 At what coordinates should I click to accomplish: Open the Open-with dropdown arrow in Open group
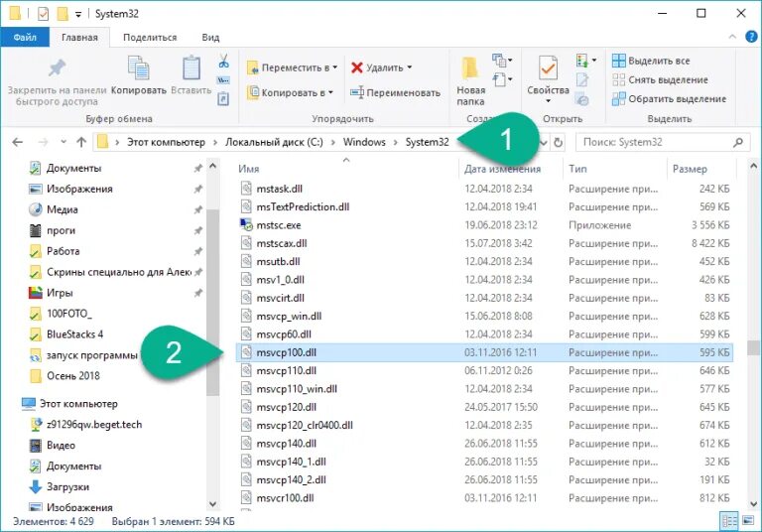[594, 61]
